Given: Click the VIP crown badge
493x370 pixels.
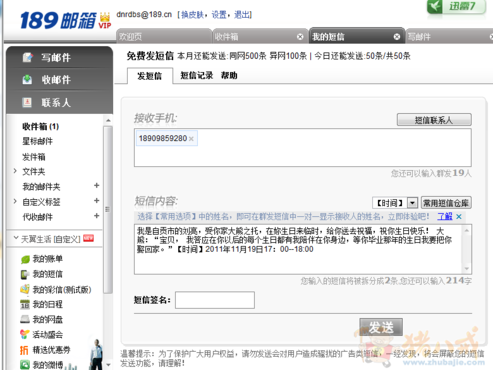Looking at the screenshot, I should [105, 20].
